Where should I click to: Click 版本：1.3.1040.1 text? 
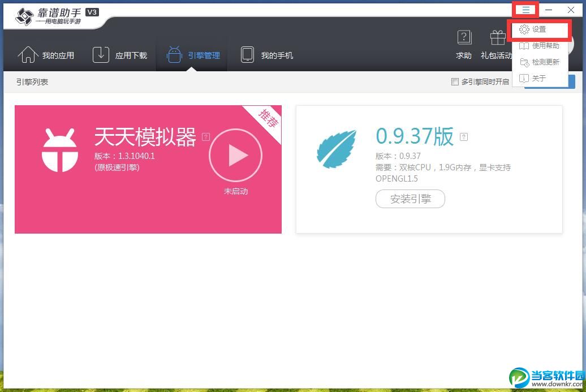pyautogui.click(x=124, y=156)
